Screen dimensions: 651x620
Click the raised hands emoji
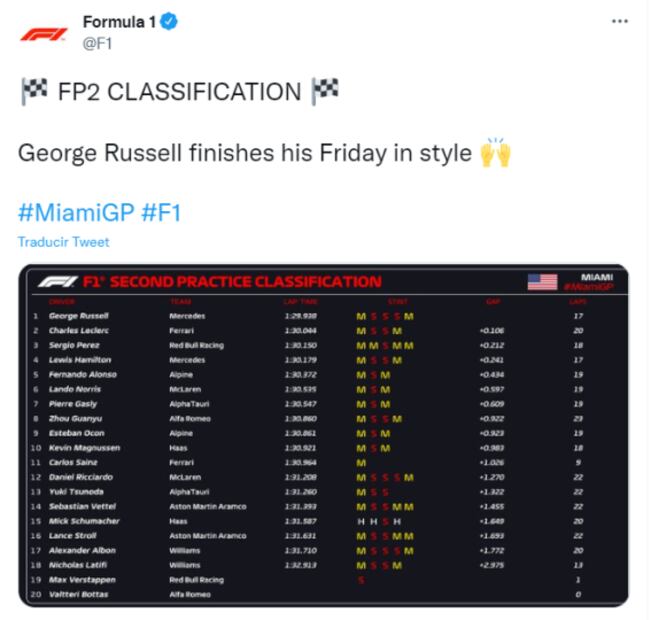(496, 154)
